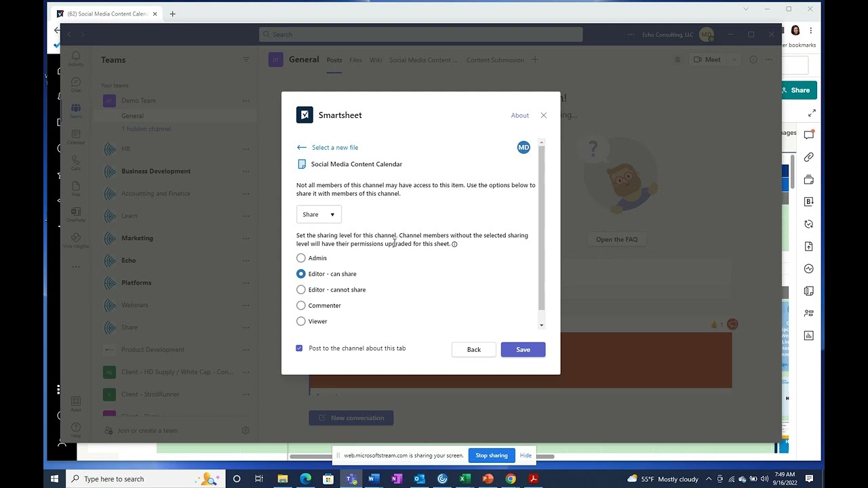Open the Meet button dropdown chevron
The width and height of the screenshot is (868, 488).
click(x=734, y=60)
